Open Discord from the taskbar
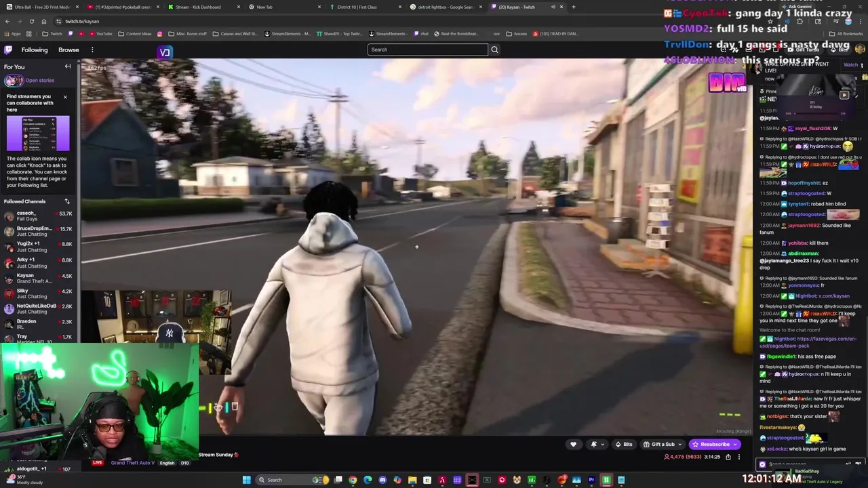This screenshot has width=868, height=488. click(x=382, y=480)
